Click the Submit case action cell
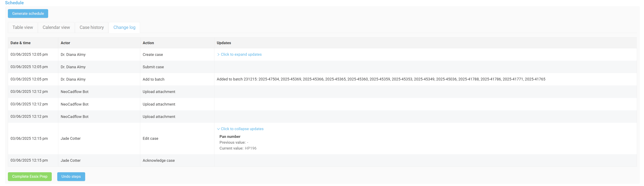The image size is (644, 186). (153, 67)
